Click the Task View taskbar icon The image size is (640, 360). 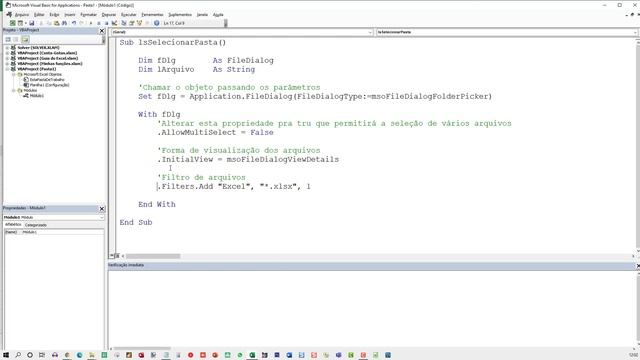coord(42,355)
